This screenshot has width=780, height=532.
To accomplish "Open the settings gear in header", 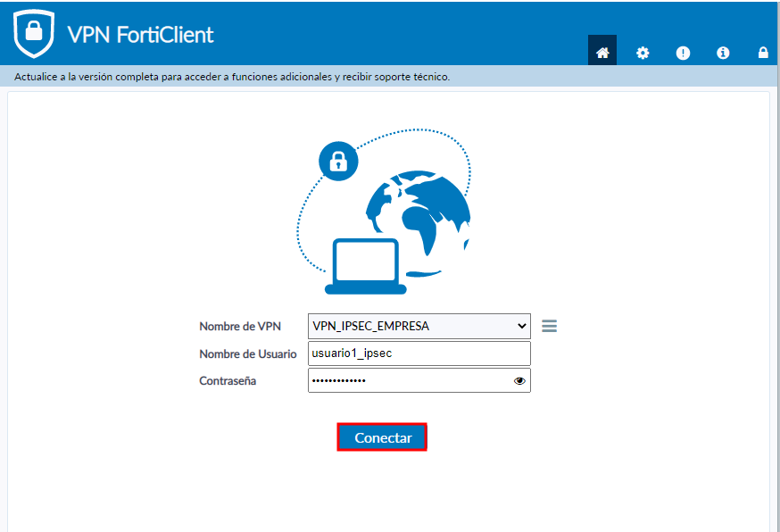I will point(643,53).
